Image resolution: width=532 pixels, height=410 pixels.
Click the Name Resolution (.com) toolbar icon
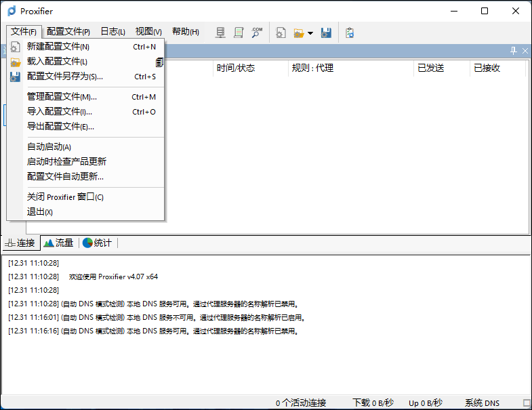click(257, 32)
